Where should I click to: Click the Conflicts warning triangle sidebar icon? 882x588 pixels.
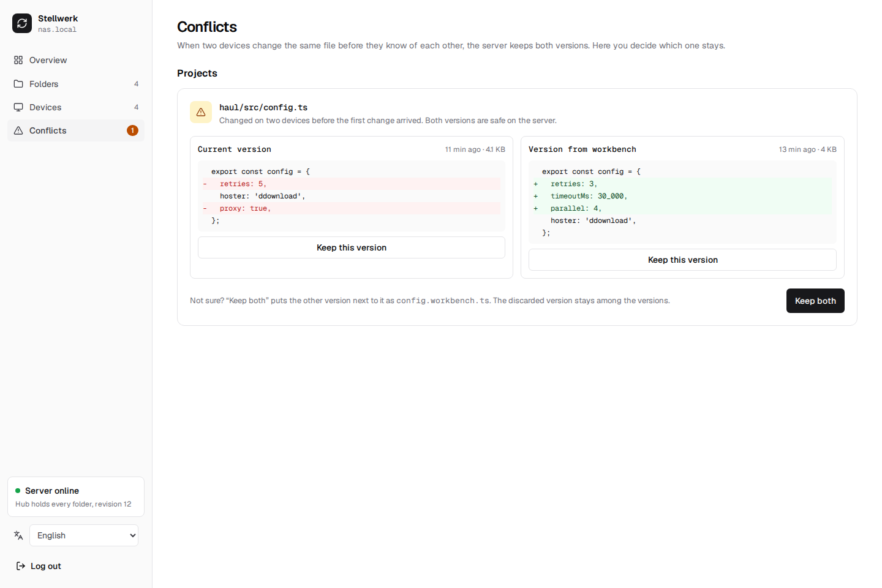[x=18, y=130]
